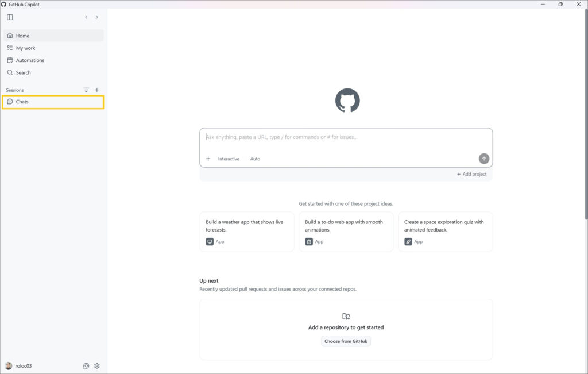Click the rocket icon on quiz card
The width and height of the screenshot is (588, 374).
408,242
